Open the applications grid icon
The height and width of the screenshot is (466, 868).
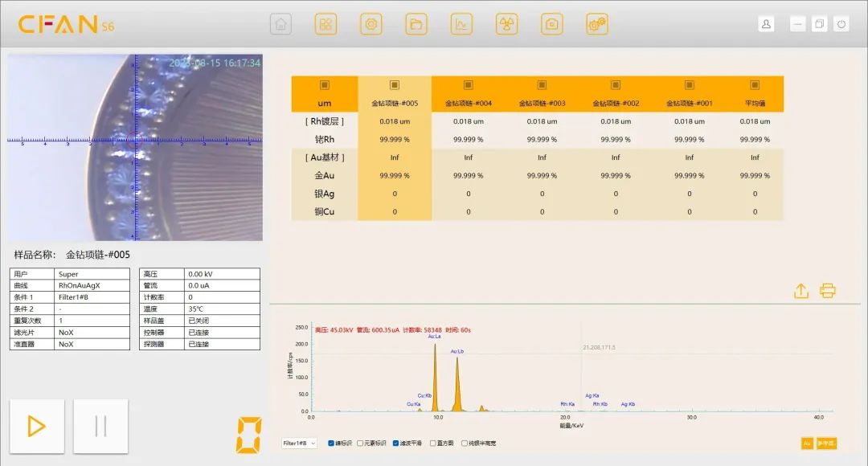click(325, 24)
